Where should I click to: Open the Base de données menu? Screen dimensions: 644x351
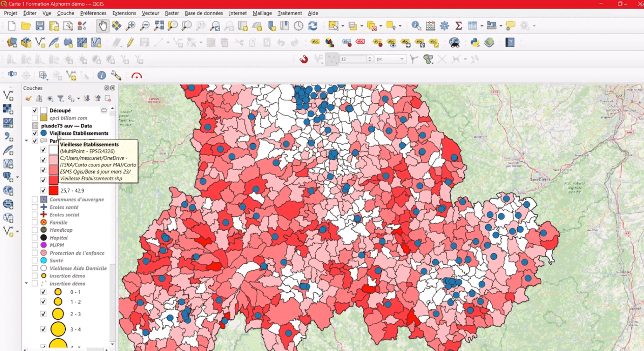tap(204, 13)
